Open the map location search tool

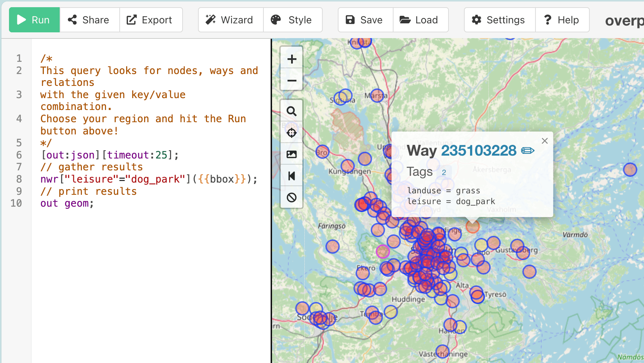291,111
